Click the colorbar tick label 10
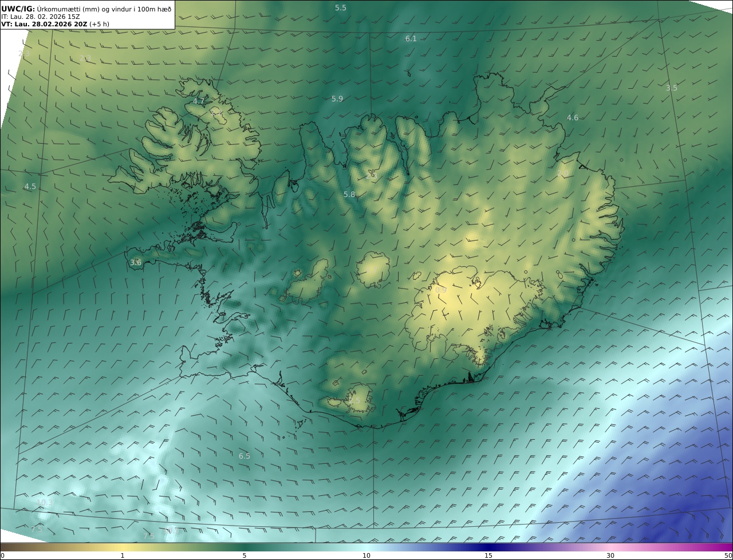The image size is (733, 560). [x=366, y=555]
